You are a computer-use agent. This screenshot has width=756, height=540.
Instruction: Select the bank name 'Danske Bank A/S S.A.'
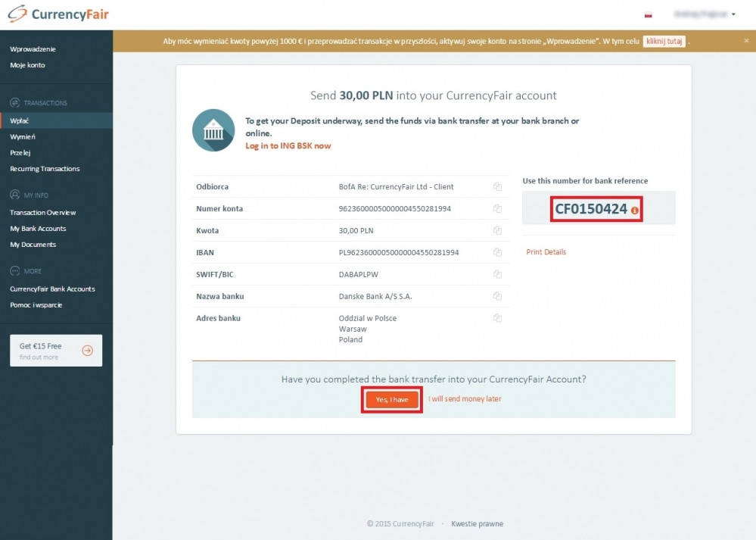tap(375, 296)
